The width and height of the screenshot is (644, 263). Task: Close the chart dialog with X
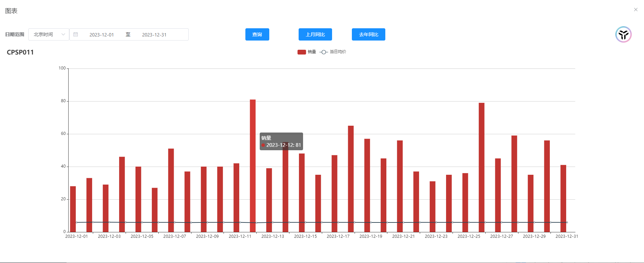click(635, 10)
